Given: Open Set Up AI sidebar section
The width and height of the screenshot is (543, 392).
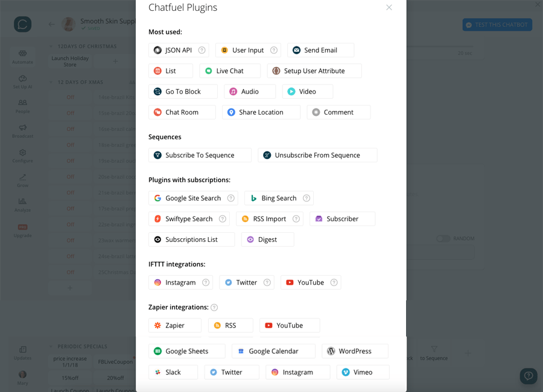Looking at the screenshot, I should point(22,82).
